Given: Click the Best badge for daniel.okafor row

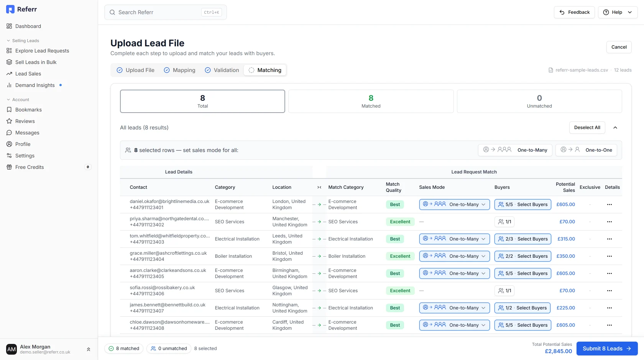Looking at the screenshot, I should point(395,205).
